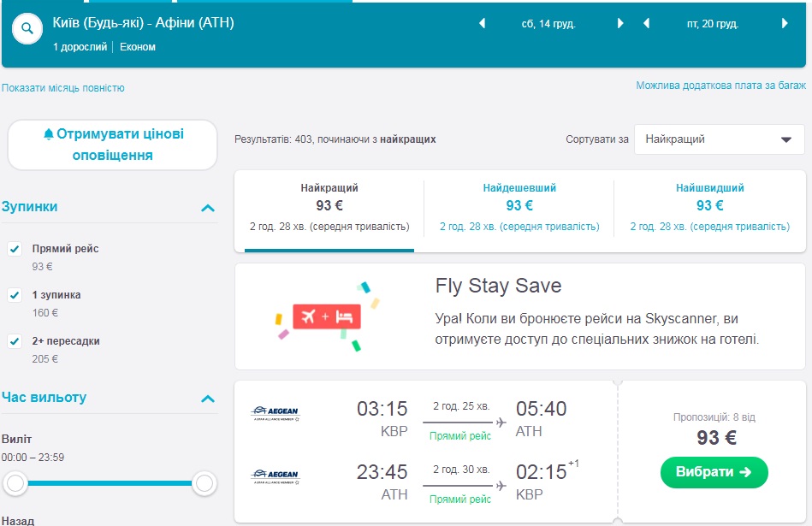Go to previous return date arrow
This screenshot has width=812, height=526.
[647, 24]
